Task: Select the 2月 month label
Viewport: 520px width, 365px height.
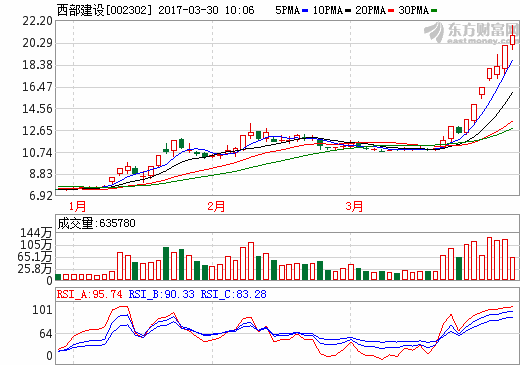Action: pyautogui.click(x=216, y=206)
